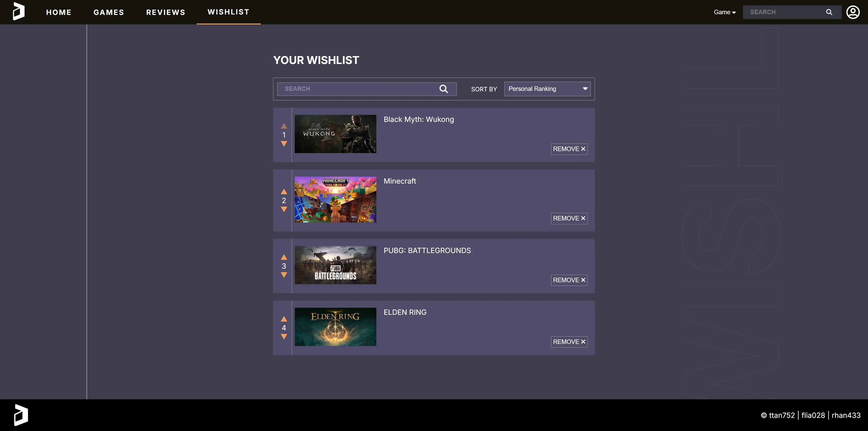Screen dimensions: 868x431
Task: Click the footer credit rhan433
Action: [x=846, y=415]
